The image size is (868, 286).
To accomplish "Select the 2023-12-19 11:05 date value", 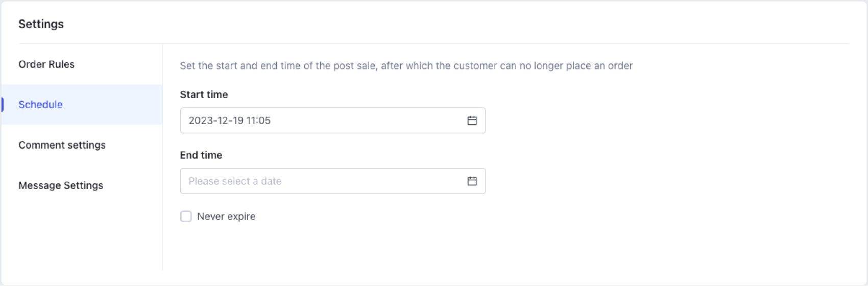I will (229, 121).
